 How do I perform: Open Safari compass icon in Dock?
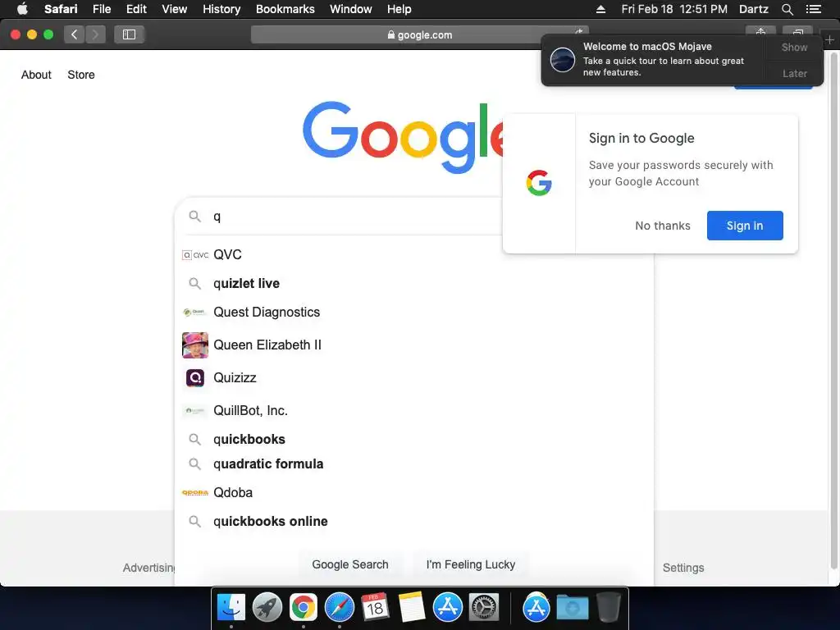click(340, 608)
